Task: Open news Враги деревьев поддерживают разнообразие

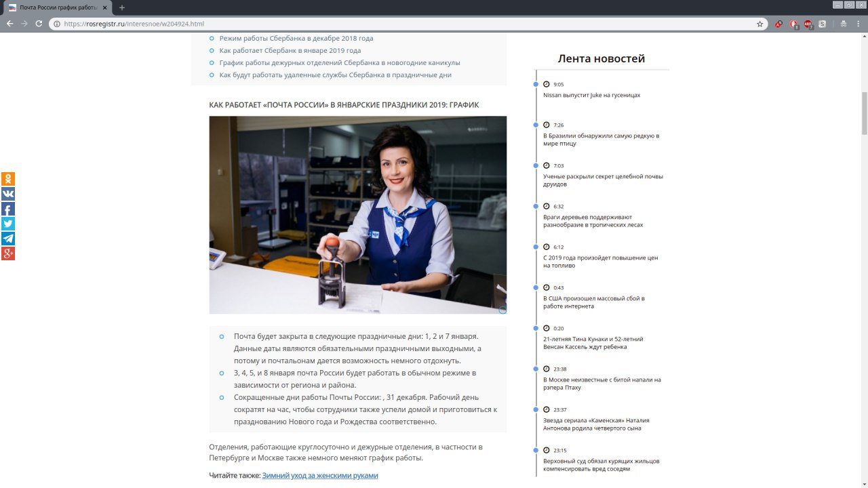Action: point(593,221)
